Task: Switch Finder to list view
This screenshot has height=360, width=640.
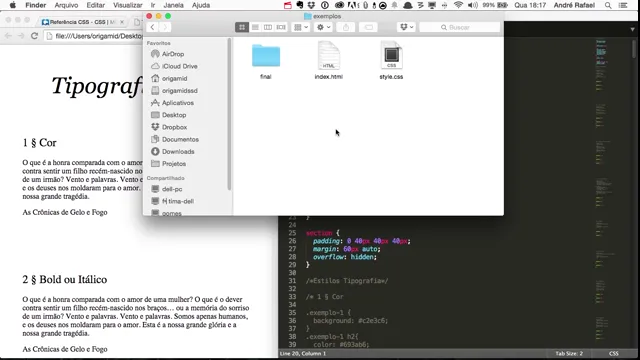Action: click(x=255, y=27)
